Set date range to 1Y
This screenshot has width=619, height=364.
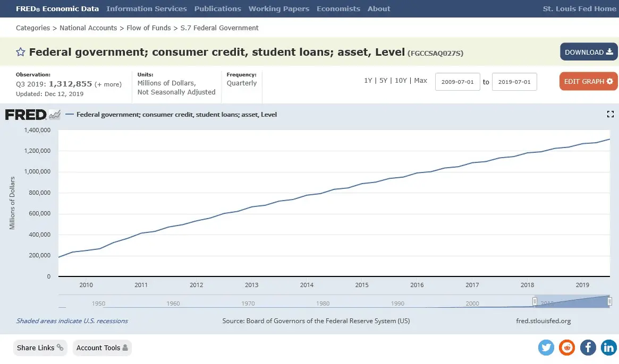368,81
